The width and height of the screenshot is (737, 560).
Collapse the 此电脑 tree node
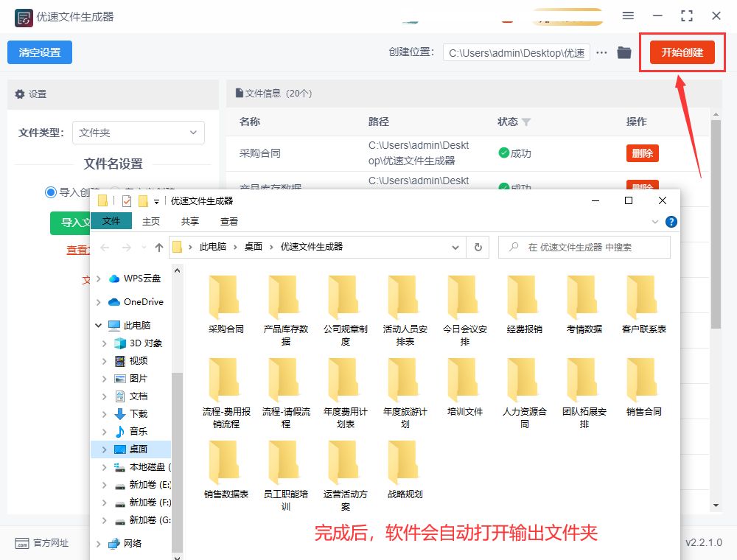click(98, 325)
